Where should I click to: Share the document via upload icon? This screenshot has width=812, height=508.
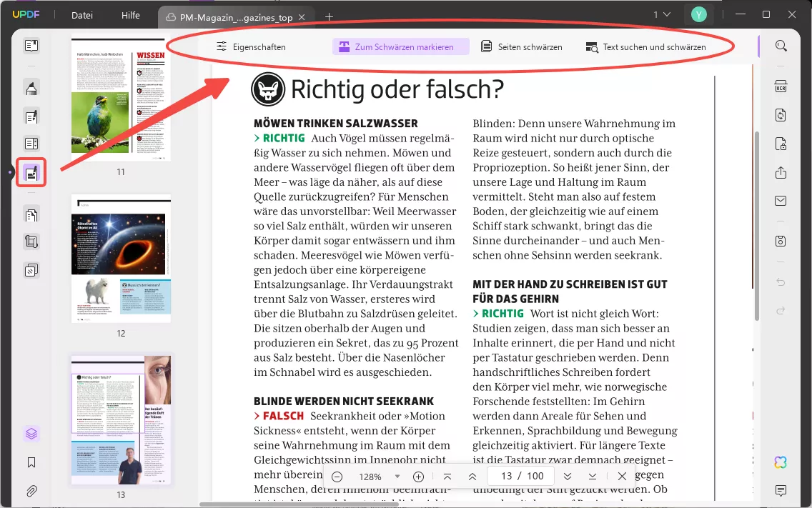[x=781, y=172]
